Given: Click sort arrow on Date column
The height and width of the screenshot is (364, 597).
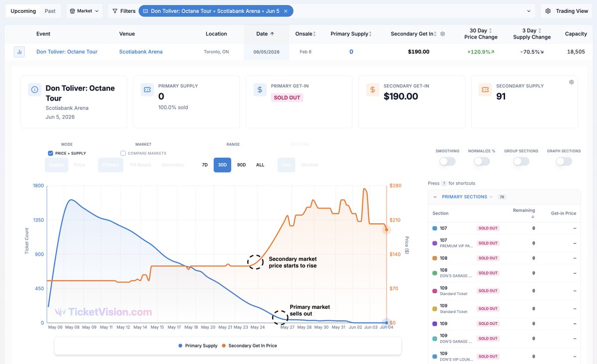Looking at the screenshot, I should 272,34.
